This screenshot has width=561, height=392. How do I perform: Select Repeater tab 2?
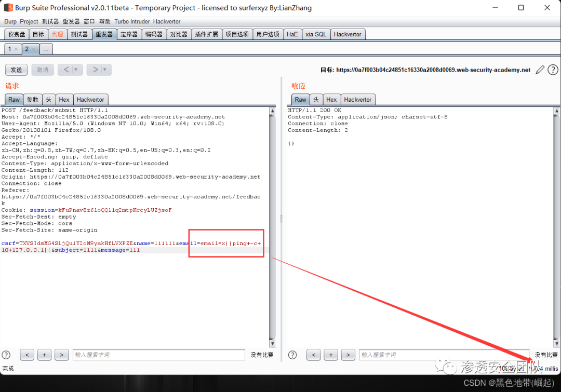pyautogui.click(x=27, y=49)
